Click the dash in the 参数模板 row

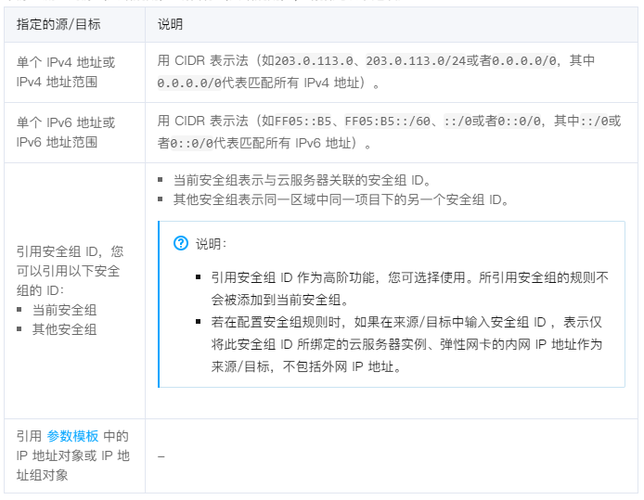(x=161, y=456)
